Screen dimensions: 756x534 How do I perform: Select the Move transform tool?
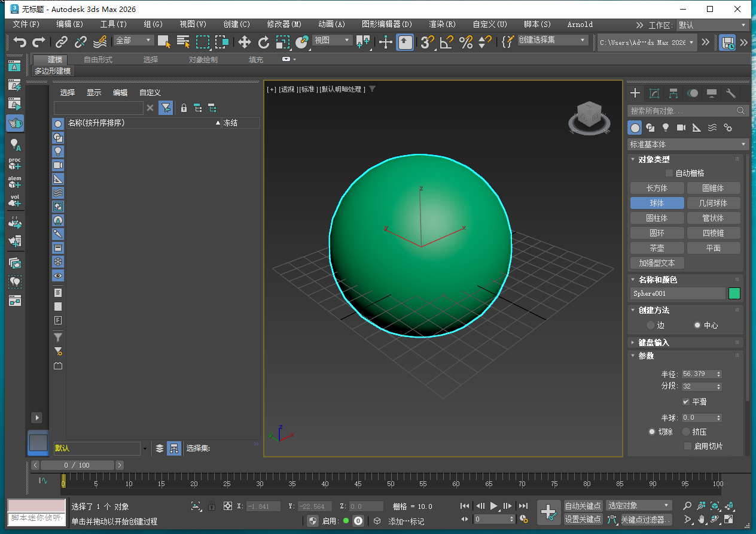[x=244, y=42]
